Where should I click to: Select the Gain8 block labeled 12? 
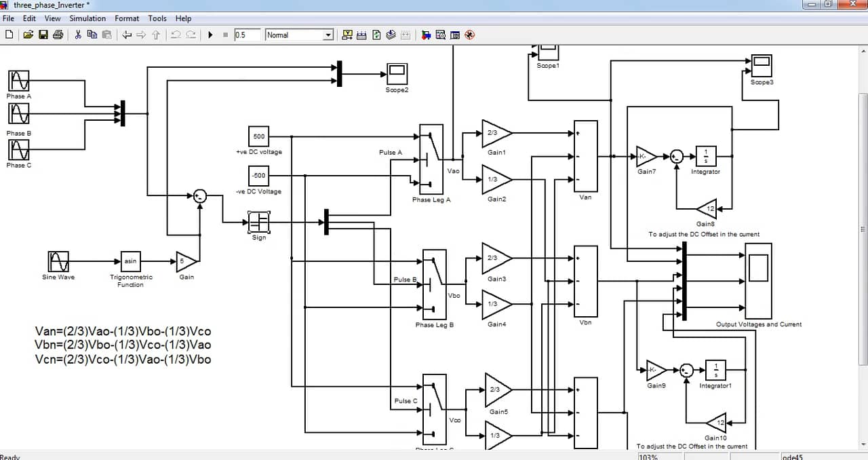click(x=706, y=208)
